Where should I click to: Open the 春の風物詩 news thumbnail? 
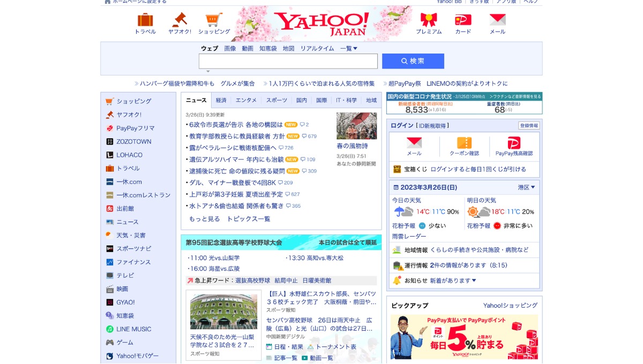[x=356, y=126]
